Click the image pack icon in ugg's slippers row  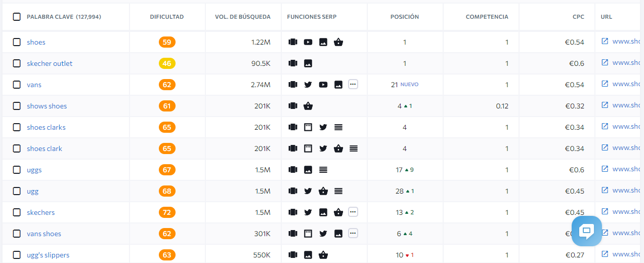308,255
